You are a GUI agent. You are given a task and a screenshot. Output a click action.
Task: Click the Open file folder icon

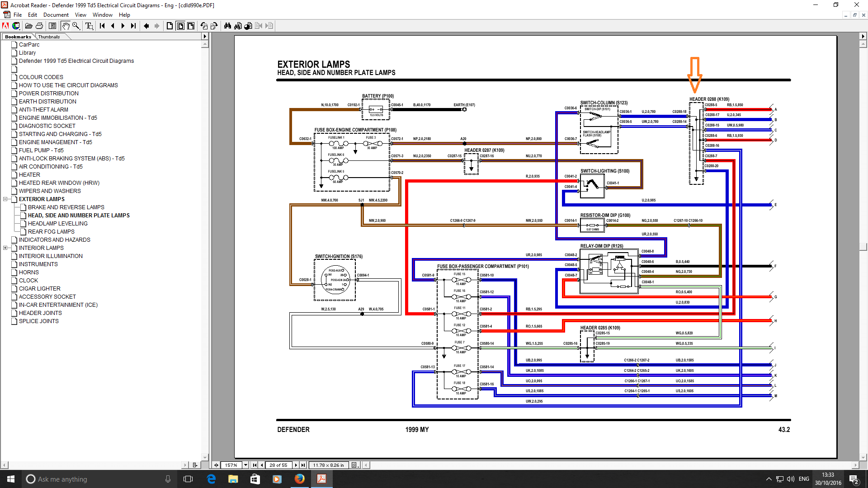29,26
